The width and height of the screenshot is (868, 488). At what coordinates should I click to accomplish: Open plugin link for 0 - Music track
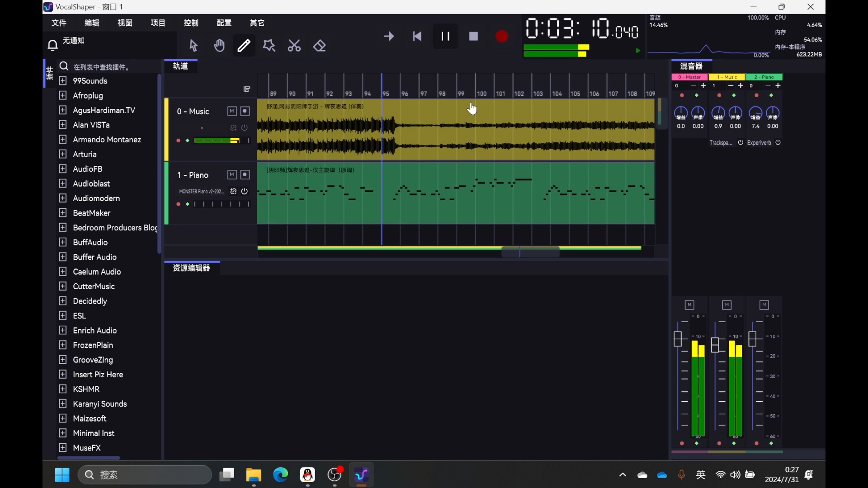click(233, 128)
